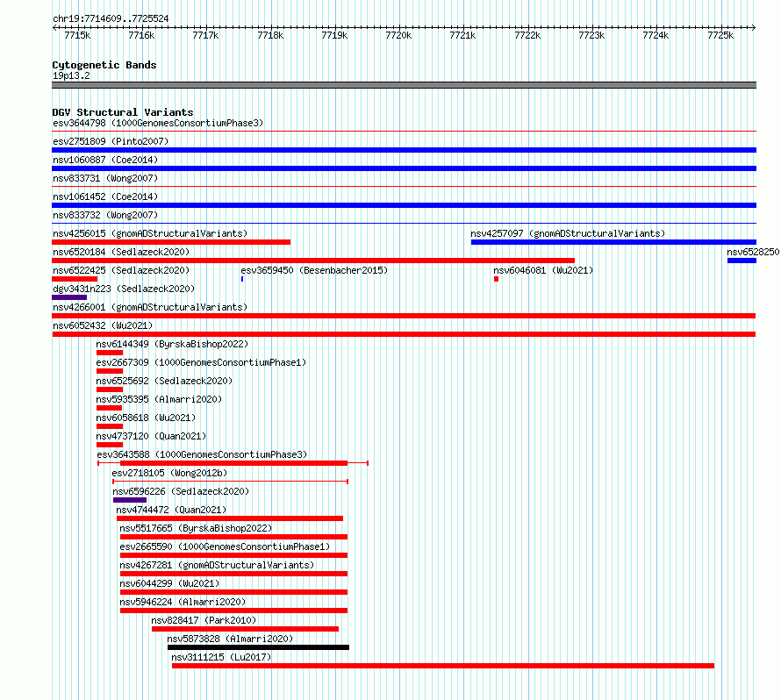Viewport: 781px width, 700px height.
Task: Click the nsv4737120 (Quan2021) label
Action: (x=151, y=436)
